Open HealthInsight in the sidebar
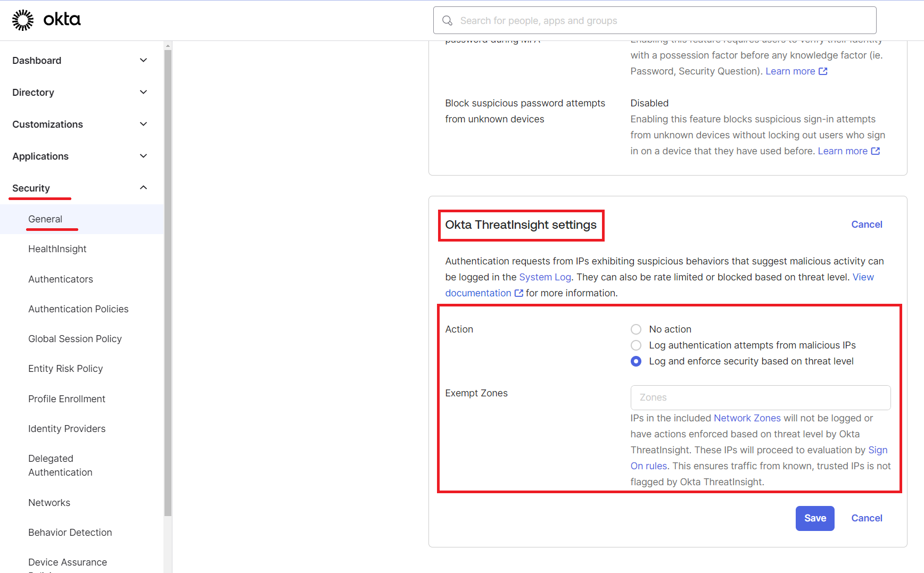This screenshot has height=573, width=924. click(x=57, y=249)
